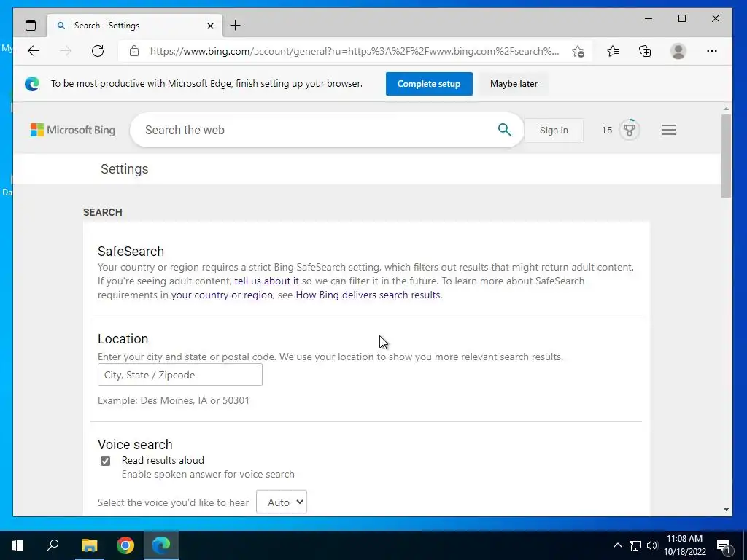Open File Explorer from taskbar
This screenshot has width=747, height=560.
pyautogui.click(x=89, y=545)
